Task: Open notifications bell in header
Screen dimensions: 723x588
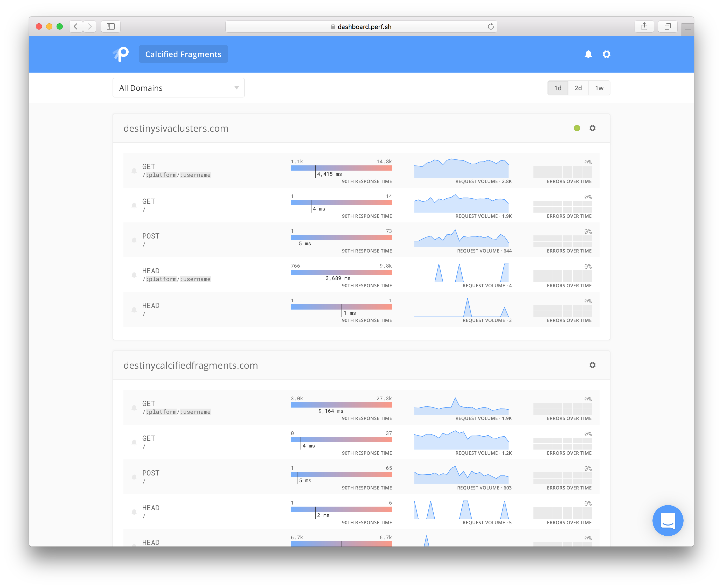Action: pyautogui.click(x=588, y=54)
